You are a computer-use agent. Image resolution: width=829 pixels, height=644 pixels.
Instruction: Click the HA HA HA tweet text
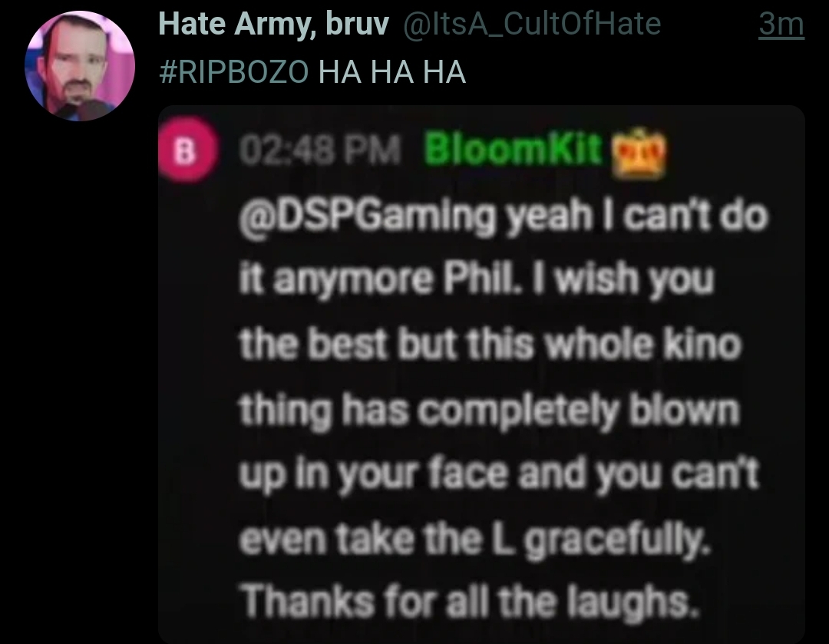click(391, 71)
